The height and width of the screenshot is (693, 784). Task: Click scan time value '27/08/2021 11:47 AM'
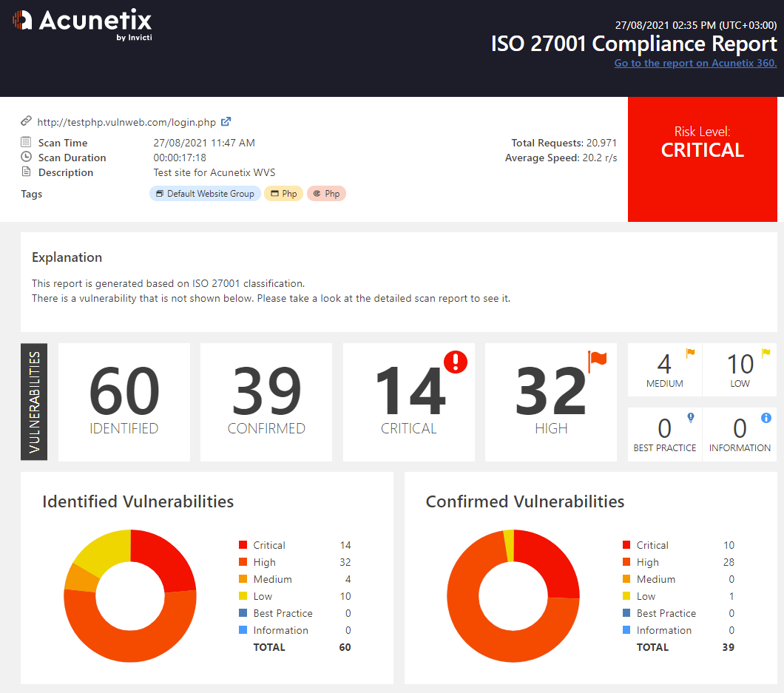click(204, 143)
